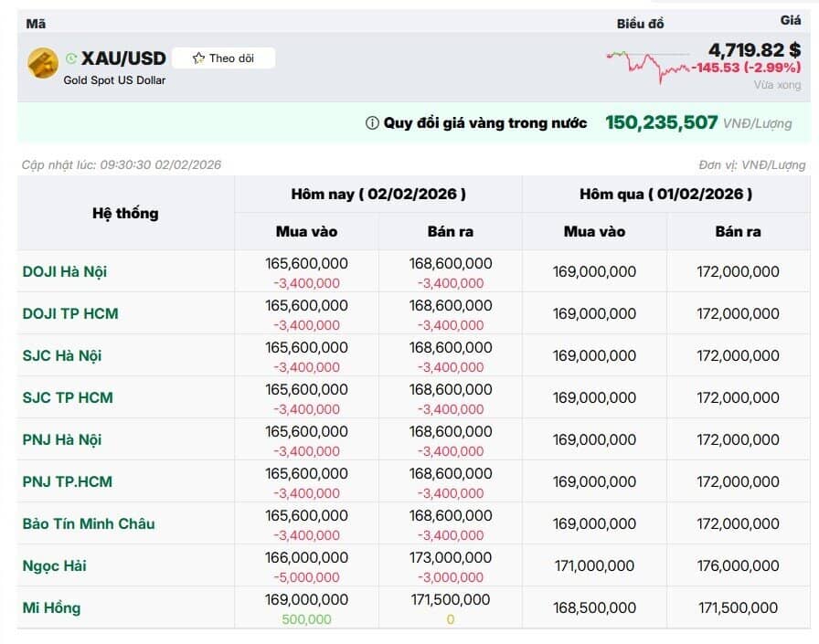Click the PNJ Hà Nội system name
The width and height of the screenshot is (819, 644).
point(62,439)
